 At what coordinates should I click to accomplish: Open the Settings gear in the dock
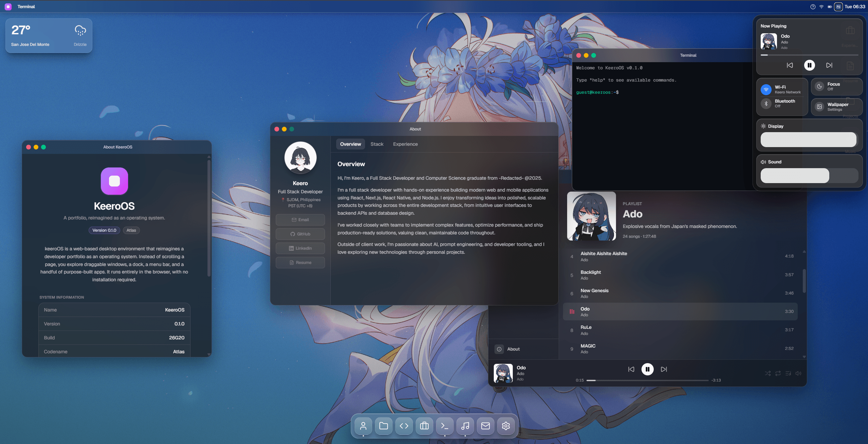tap(506, 426)
